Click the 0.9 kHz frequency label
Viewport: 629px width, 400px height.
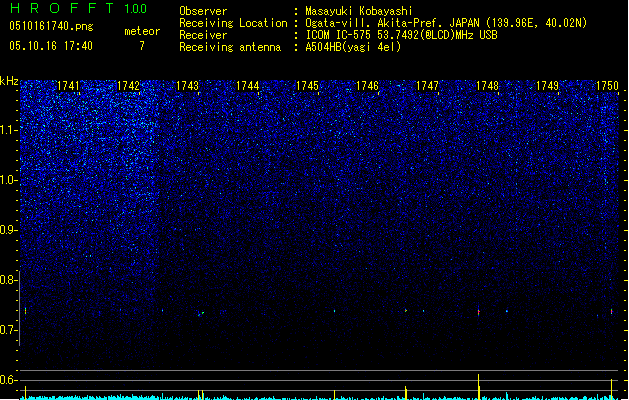8,230
